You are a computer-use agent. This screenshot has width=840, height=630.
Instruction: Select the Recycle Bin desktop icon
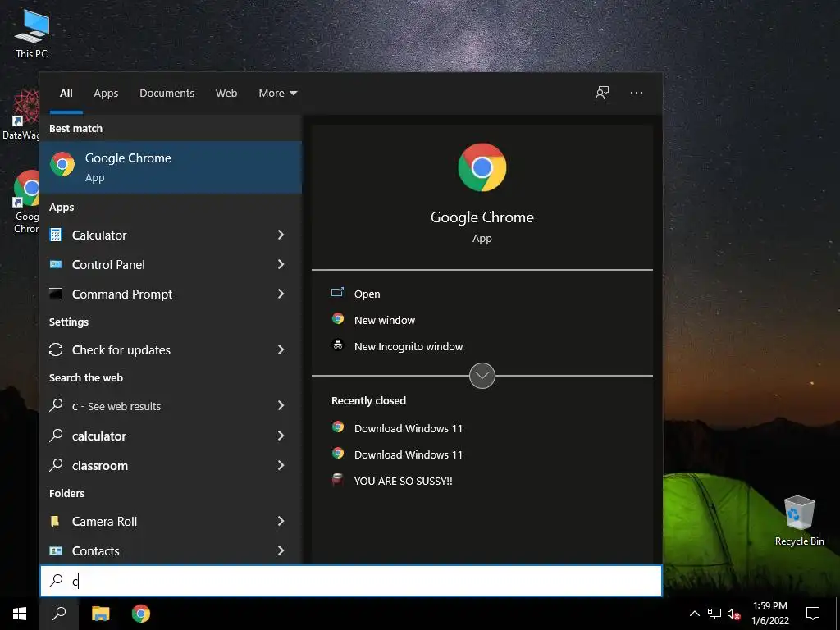(x=799, y=521)
